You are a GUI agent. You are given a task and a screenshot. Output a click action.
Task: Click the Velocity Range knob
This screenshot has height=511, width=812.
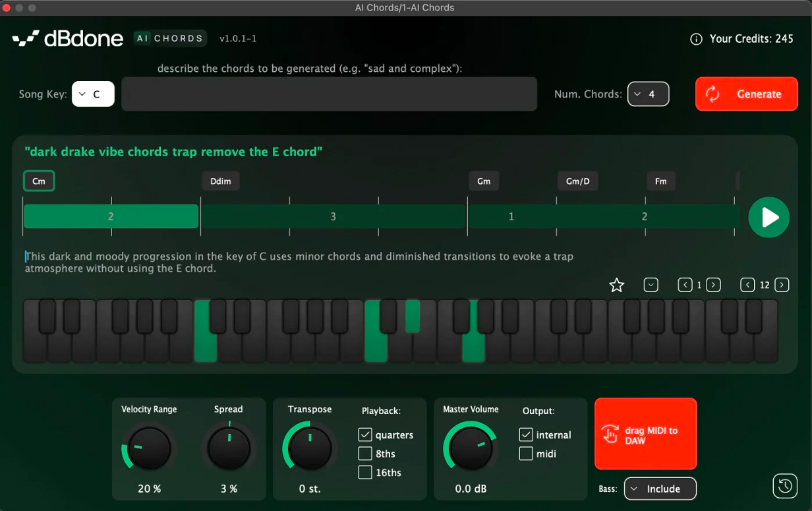(x=149, y=448)
